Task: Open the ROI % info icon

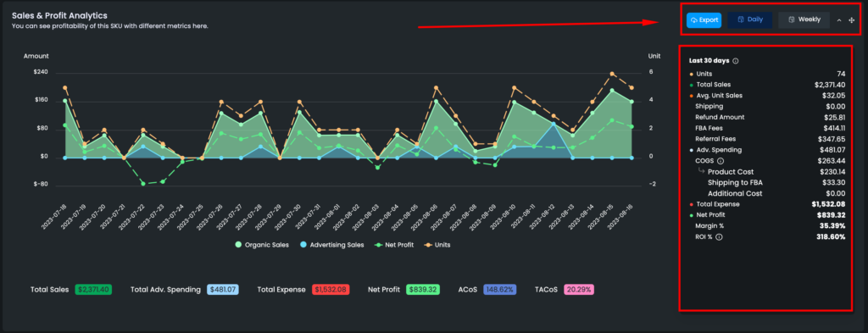Action: pyautogui.click(x=719, y=236)
